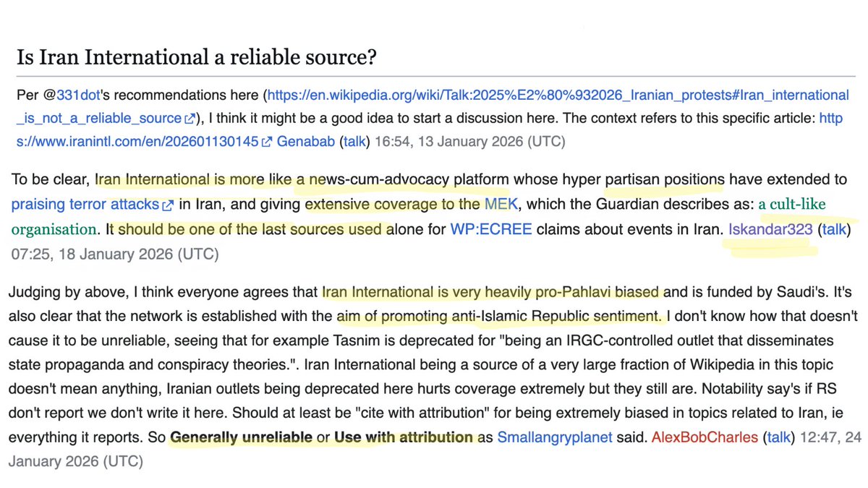
Task: Open the Talk:2025–2026 Iranian protests URL link
Action: point(433,106)
